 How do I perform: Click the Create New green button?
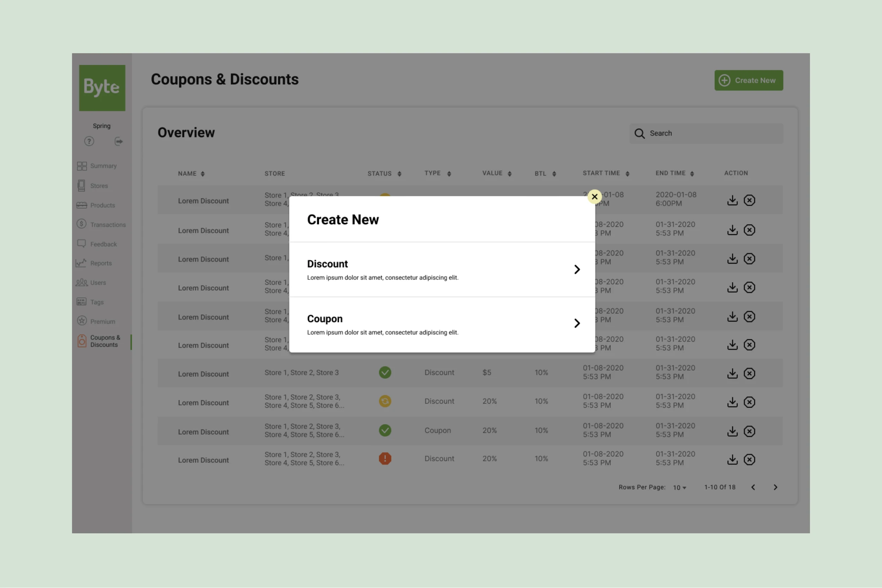coord(749,80)
